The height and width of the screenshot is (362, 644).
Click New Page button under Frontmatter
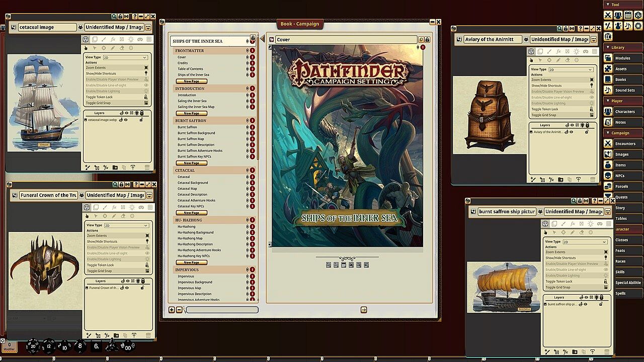191,81
